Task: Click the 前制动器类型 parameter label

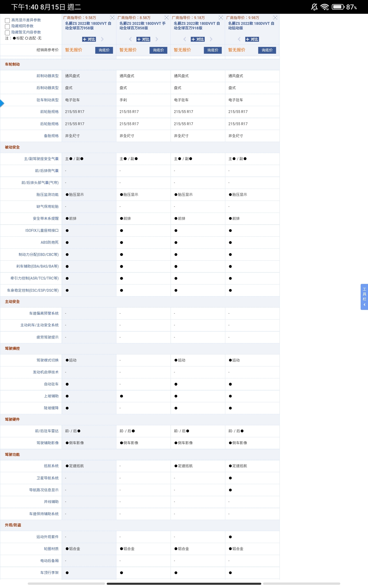Action: (47, 76)
